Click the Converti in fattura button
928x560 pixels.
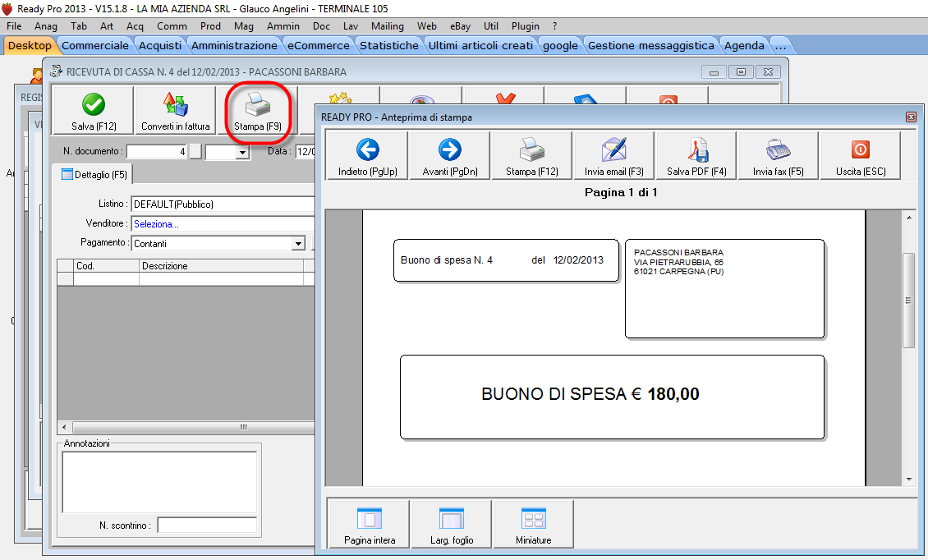(175, 110)
